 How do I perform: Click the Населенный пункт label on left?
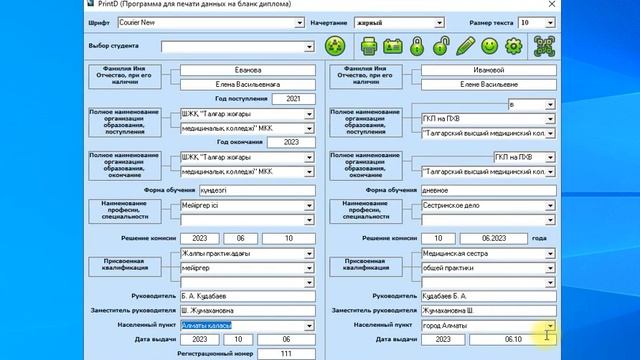(146, 325)
